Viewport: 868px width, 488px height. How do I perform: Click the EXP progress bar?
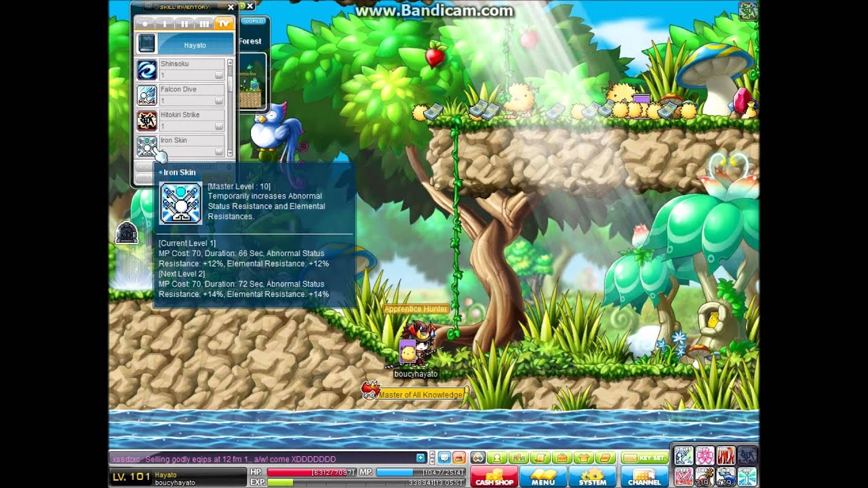tap(366, 483)
